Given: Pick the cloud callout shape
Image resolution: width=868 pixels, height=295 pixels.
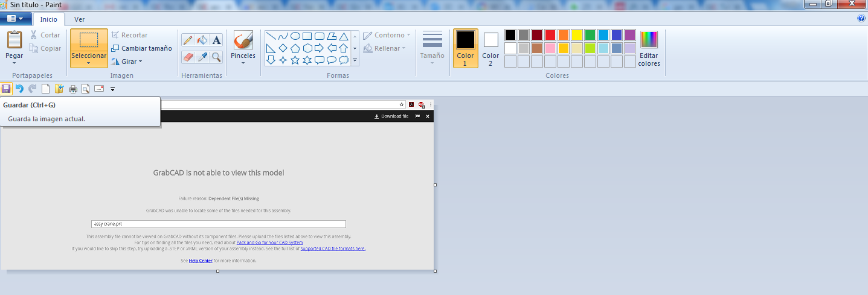Looking at the screenshot, I should (343, 60).
